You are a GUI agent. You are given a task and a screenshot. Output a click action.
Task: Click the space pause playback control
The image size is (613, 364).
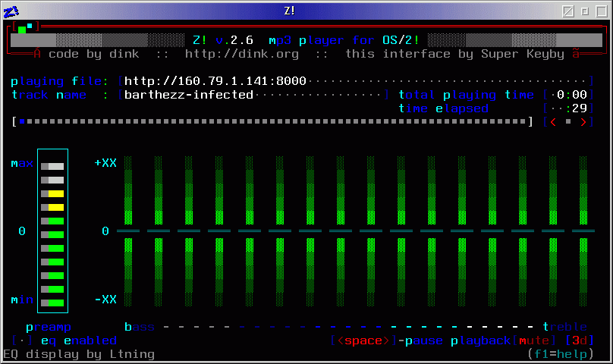point(420,340)
